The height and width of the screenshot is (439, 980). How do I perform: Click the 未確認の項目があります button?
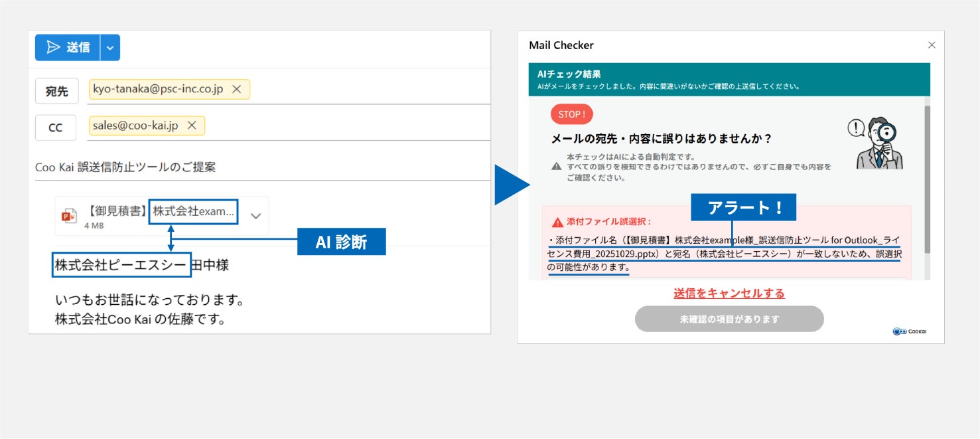click(729, 319)
